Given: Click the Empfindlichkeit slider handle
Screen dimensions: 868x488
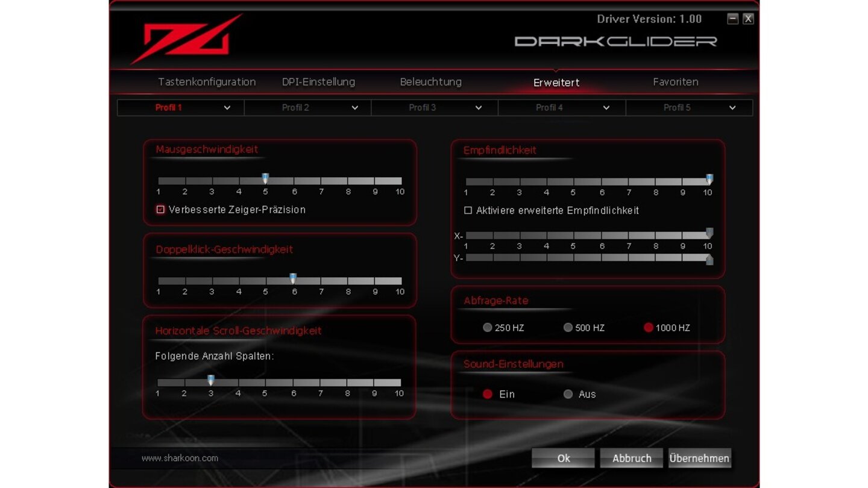Looking at the screenshot, I should click(709, 180).
